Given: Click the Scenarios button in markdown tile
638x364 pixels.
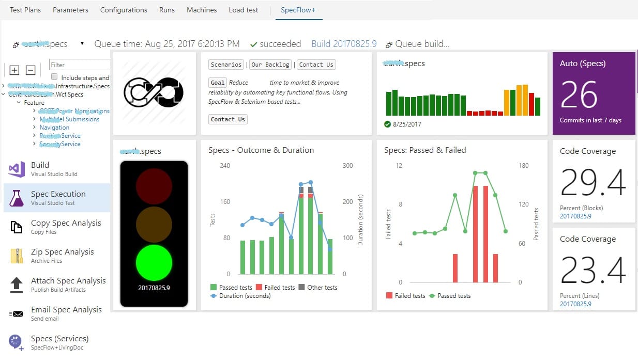Looking at the screenshot, I should (226, 65).
